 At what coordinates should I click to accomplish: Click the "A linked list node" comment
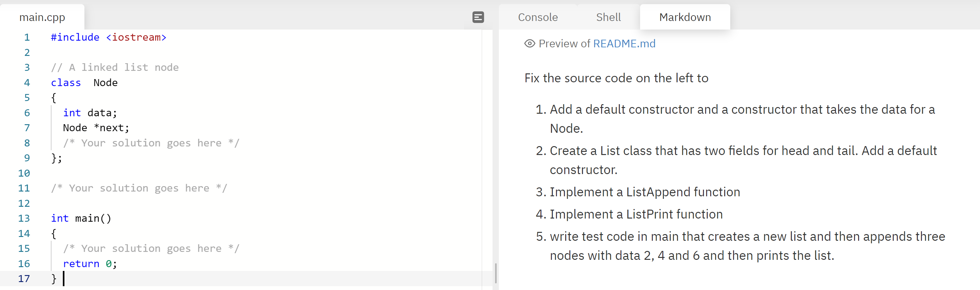click(x=115, y=67)
